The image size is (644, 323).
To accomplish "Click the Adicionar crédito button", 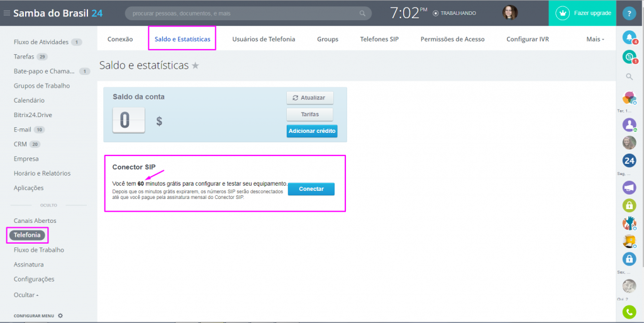I will [312, 131].
